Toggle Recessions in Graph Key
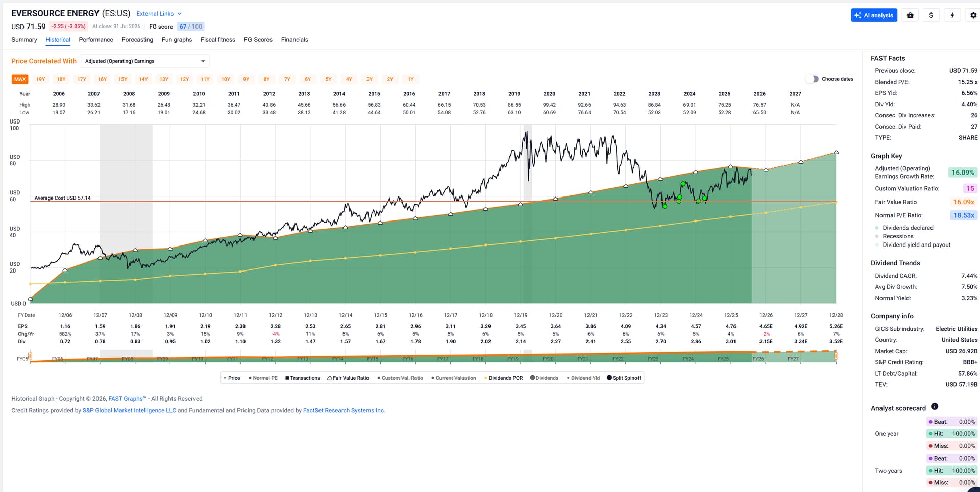The image size is (980, 492). (894, 236)
